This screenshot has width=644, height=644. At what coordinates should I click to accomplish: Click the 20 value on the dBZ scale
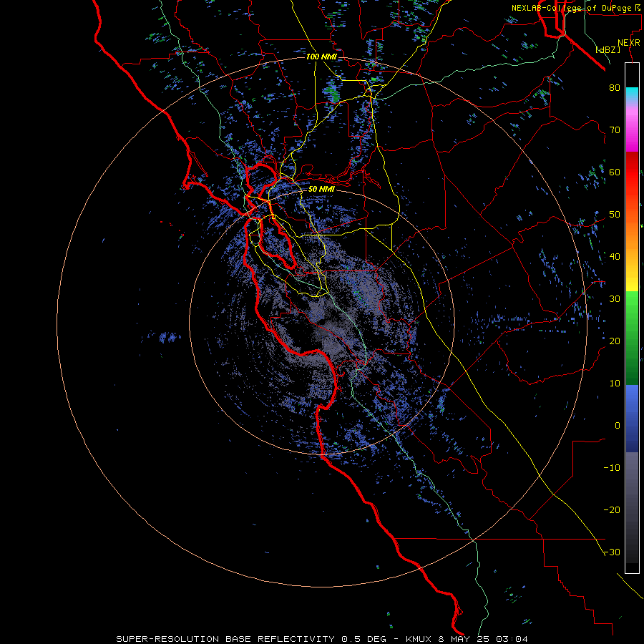[x=615, y=341]
